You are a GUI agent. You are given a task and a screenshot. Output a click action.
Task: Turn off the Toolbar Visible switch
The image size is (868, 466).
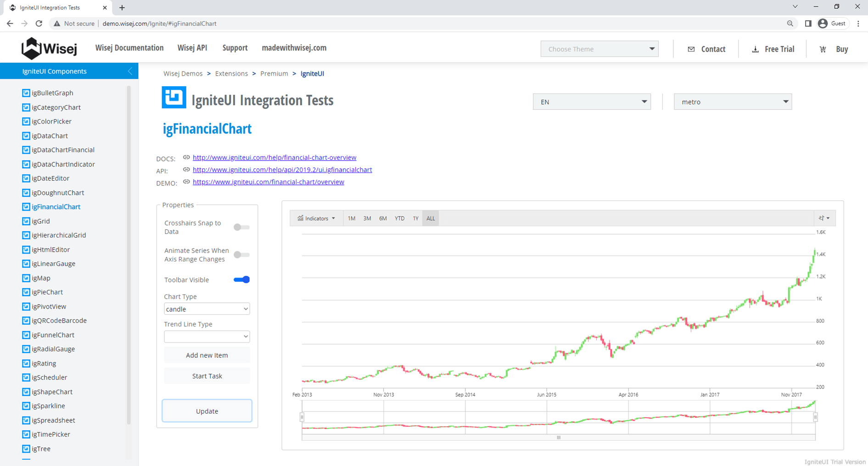pos(241,280)
